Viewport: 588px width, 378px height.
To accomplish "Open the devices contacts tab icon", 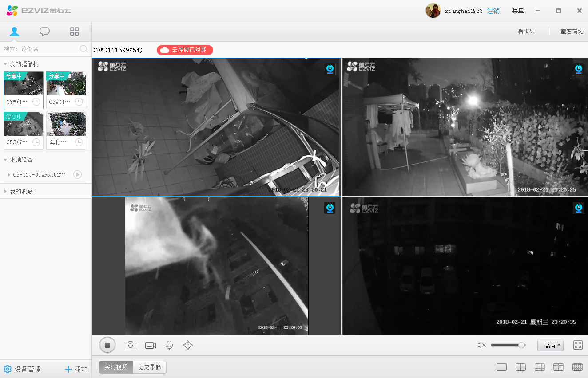I will coord(15,31).
